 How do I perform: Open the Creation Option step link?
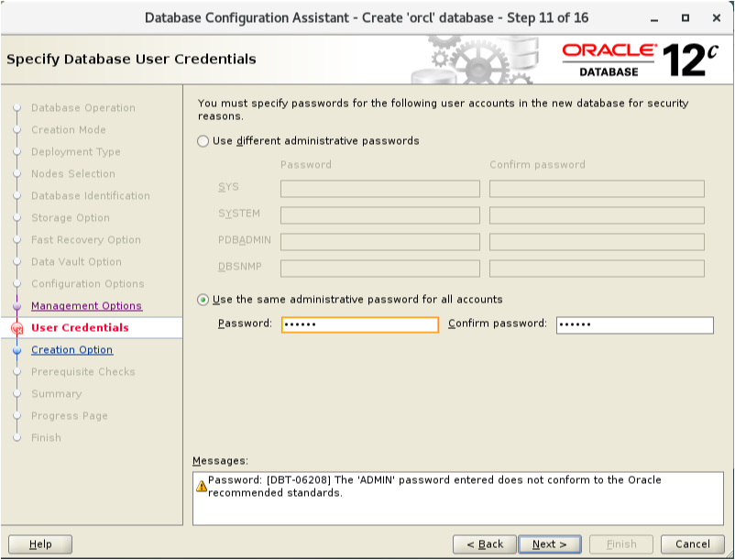(x=71, y=350)
